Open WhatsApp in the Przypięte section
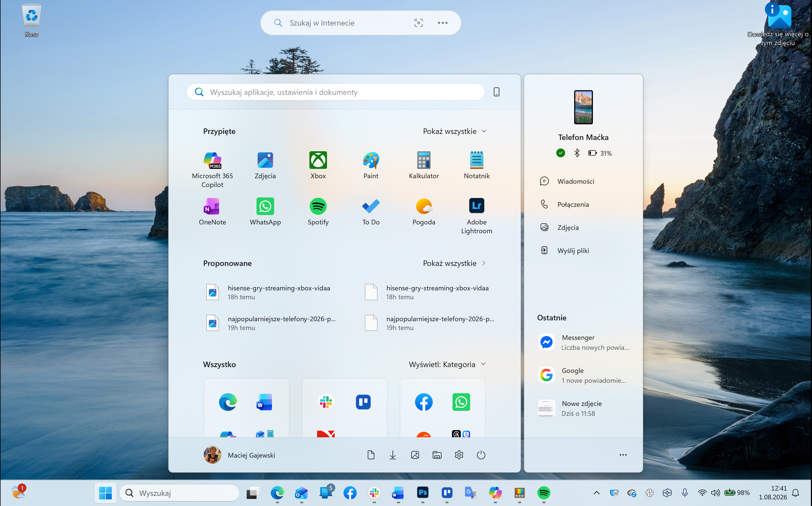Screen dimensions: 812x506 (x=265, y=212)
